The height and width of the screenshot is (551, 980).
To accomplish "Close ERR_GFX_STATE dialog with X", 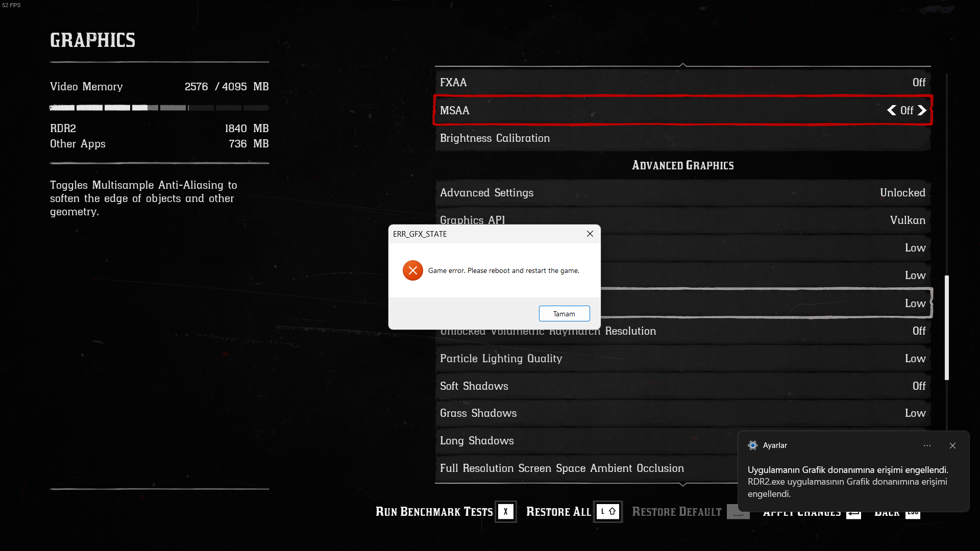I will [x=590, y=234].
